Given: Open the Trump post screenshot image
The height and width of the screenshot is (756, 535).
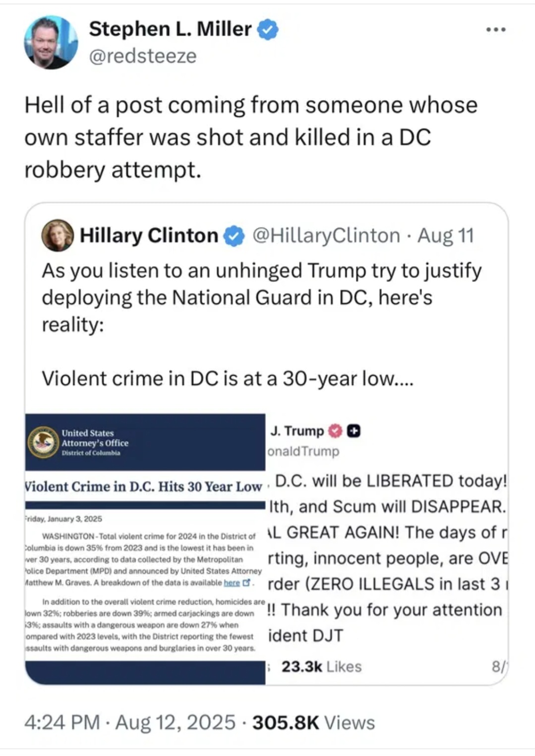Looking at the screenshot, I should click(387, 549).
